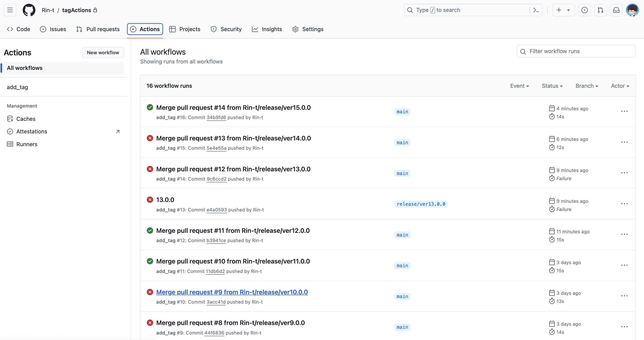Open Caches under Management sidebar
The height and width of the screenshot is (340, 644).
click(26, 119)
